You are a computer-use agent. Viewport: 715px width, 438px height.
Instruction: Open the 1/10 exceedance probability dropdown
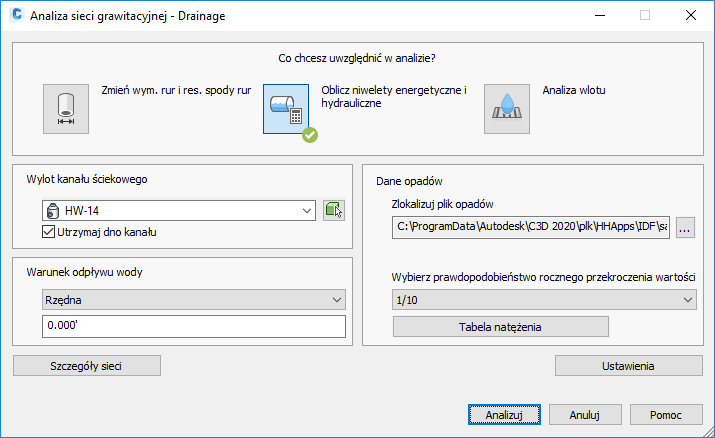point(687,300)
